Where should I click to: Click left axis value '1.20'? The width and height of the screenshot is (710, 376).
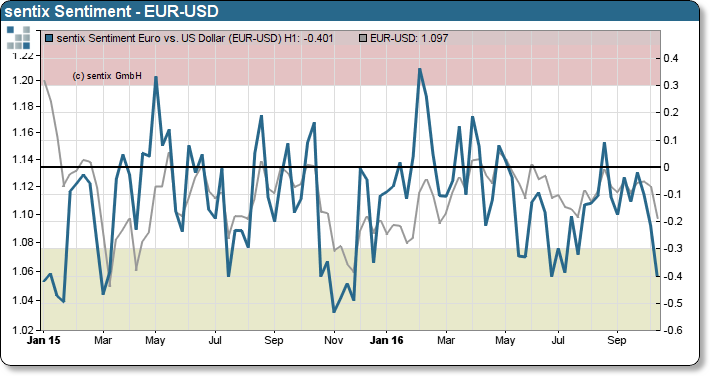pos(23,81)
